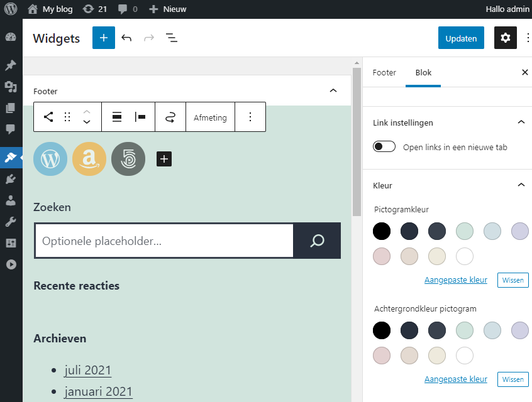Pick light green Pictogramkleur swatch

(x=465, y=231)
